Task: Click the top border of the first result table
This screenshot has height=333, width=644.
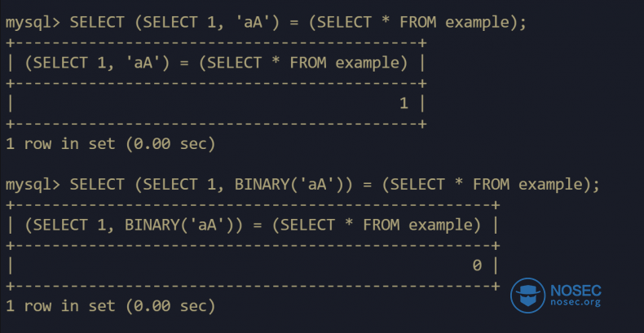Action: coord(216,42)
